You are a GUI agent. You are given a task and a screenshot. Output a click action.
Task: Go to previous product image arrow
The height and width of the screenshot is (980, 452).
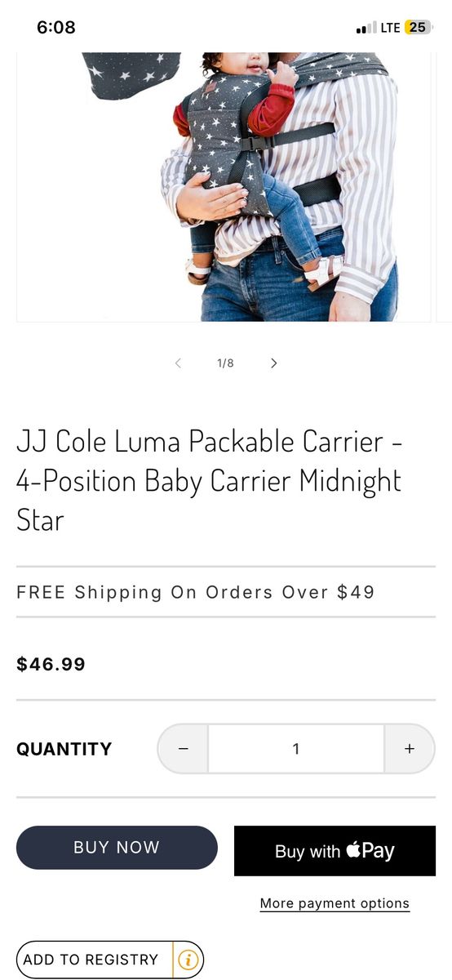click(178, 363)
